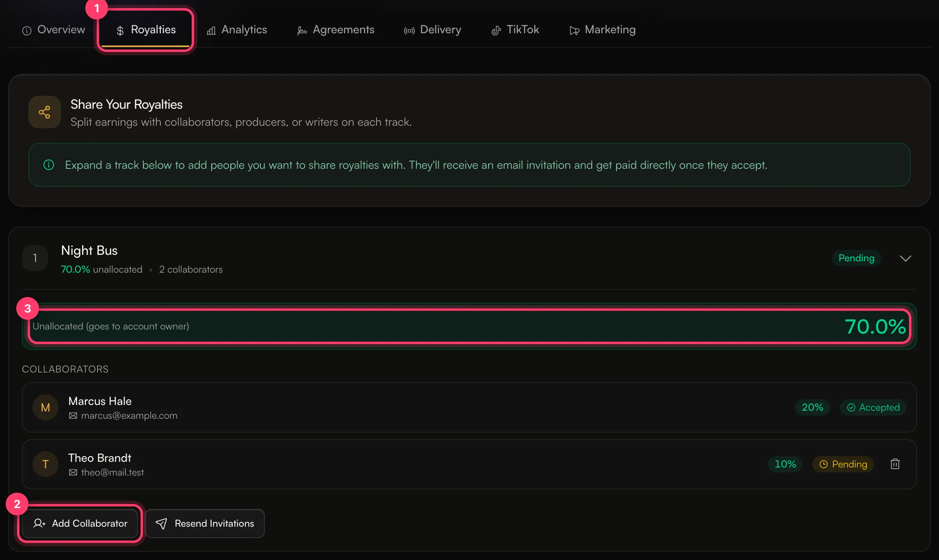Screen dimensions: 939x560
Task: Click the Pending status badge on Night Bus
Action: click(x=856, y=258)
